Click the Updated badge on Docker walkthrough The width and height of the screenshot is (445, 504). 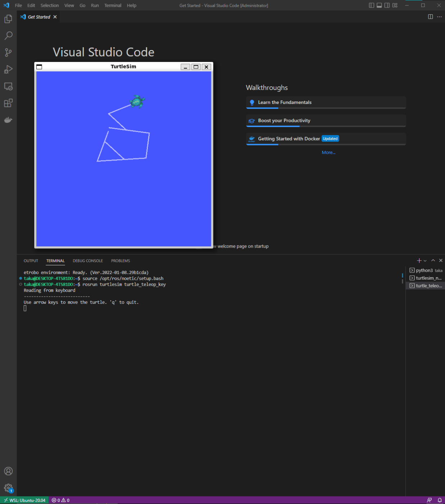pyautogui.click(x=330, y=139)
